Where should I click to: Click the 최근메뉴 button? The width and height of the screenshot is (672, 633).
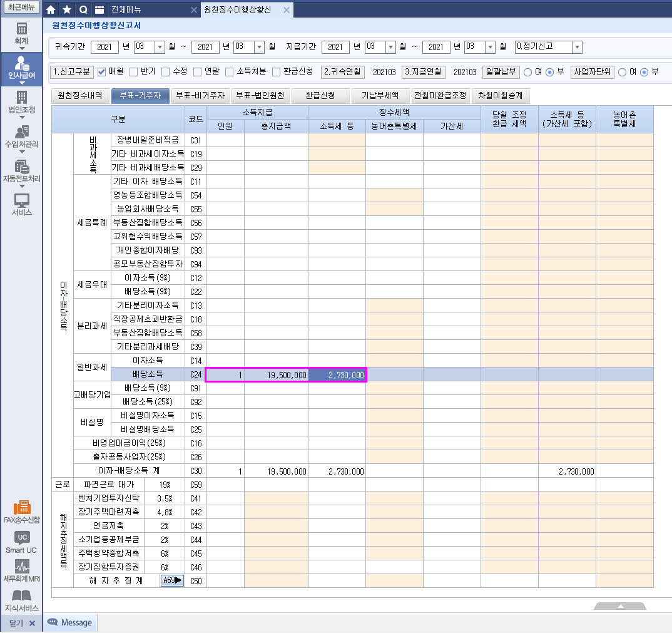[21, 7]
